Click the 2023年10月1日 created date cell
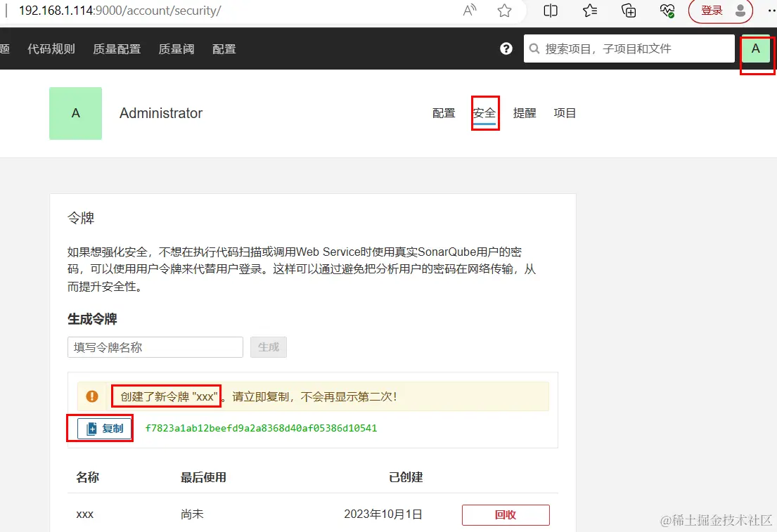Image resolution: width=777 pixels, height=532 pixels. (x=383, y=514)
